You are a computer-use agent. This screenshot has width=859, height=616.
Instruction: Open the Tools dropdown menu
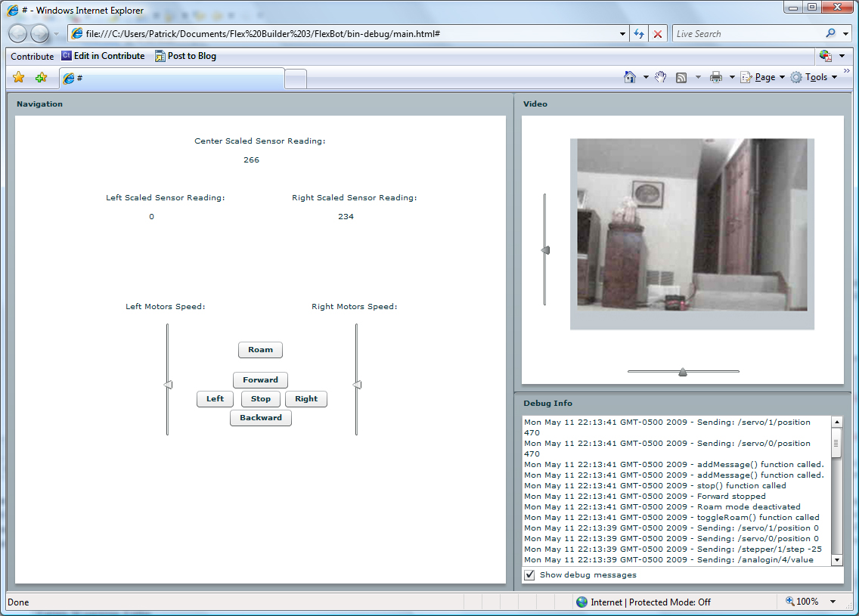pos(815,77)
